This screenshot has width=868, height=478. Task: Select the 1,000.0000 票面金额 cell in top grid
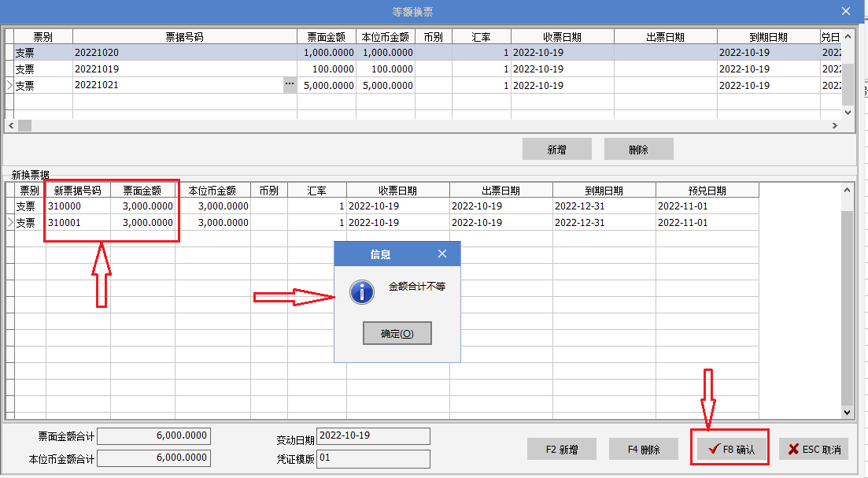tap(327, 53)
